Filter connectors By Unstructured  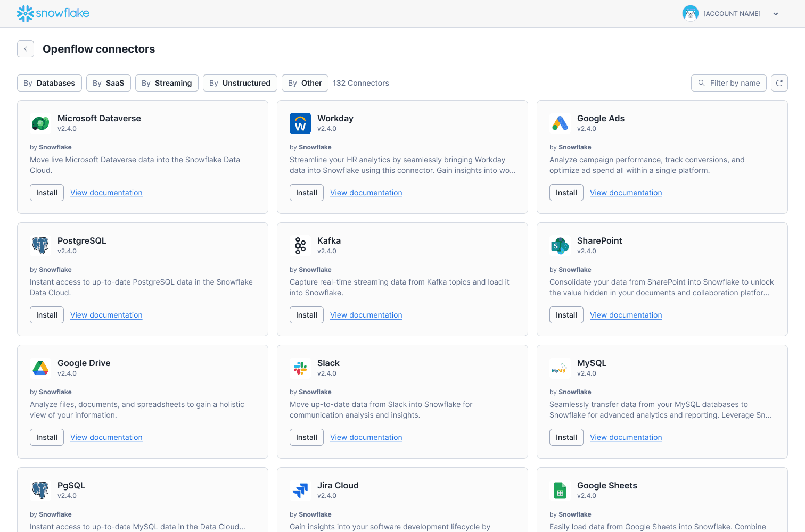click(x=240, y=83)
